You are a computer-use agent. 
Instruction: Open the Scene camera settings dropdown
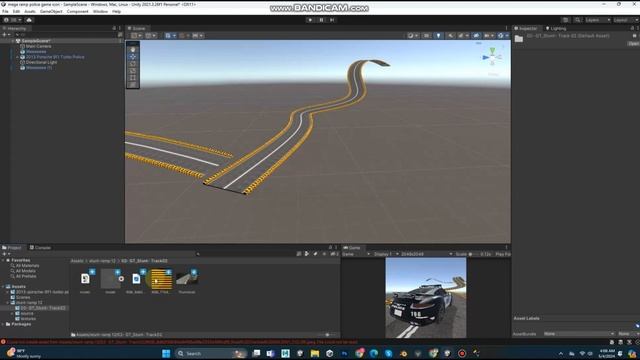pos(489,36)
